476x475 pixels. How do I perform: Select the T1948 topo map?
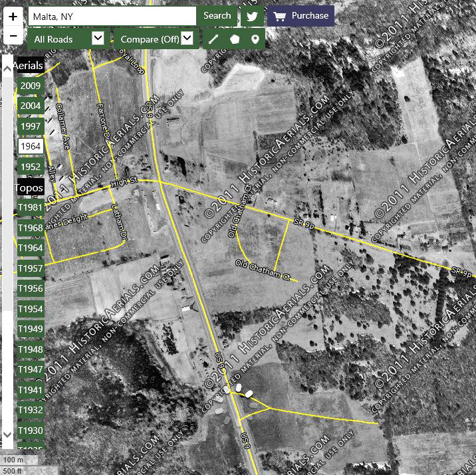coord(31,349)
